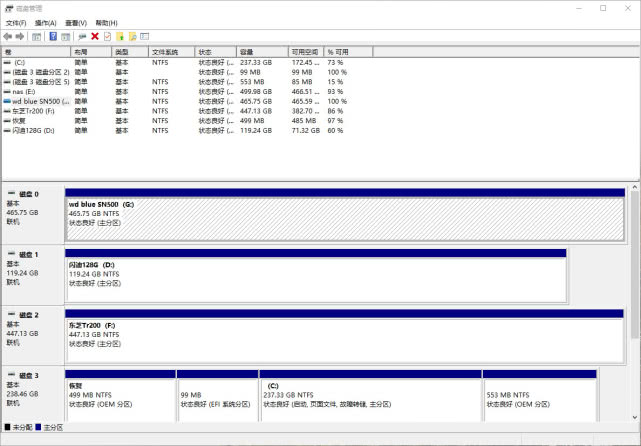Open Help via blue question mark icon
The height and width of the screenshot is (446, 641).
tap(53, 36)
